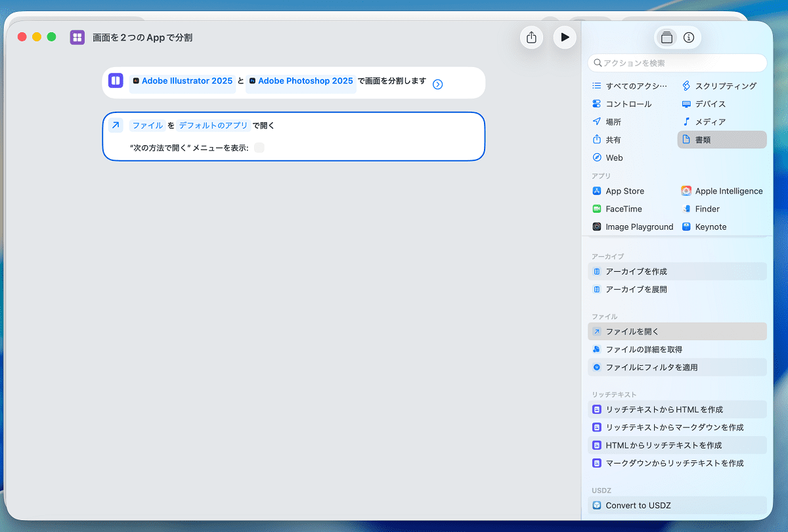The image size is (788, 532).
Task: Click the purple shortcut icon beside the title
Action: 77,37
